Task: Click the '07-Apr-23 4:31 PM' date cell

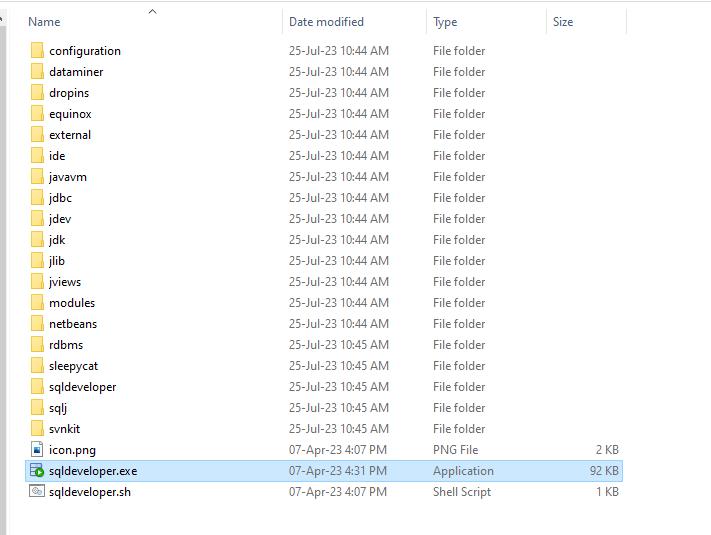Action: [x=338, y=471]
